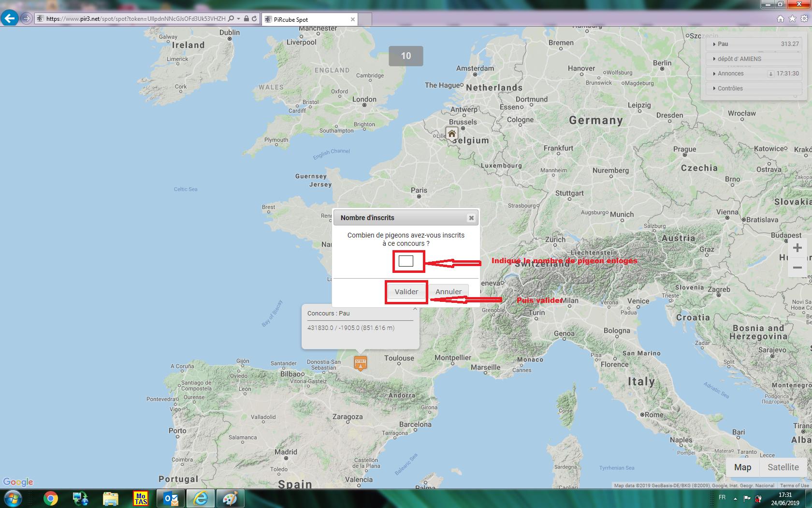Viewport: 812px width, 508px height.
Task: Click Internet Explorer in the taskbar
Action: pos(200,498)
